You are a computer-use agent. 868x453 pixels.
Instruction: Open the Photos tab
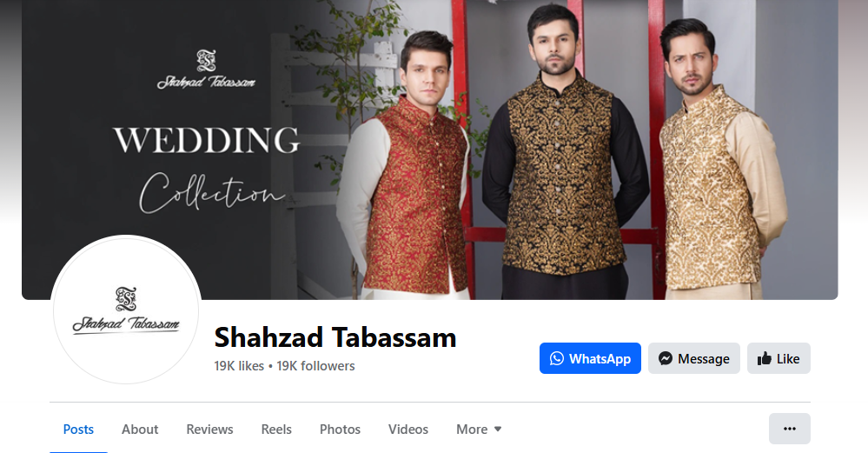pos(340,430)
